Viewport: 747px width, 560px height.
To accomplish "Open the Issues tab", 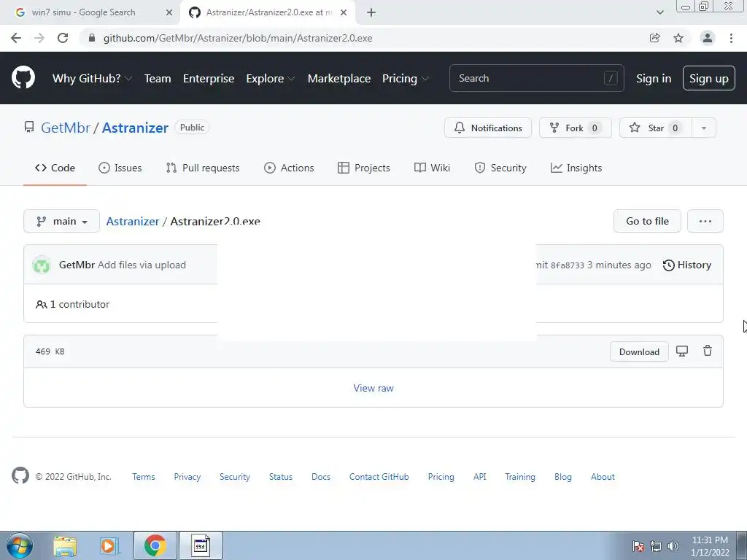I will point(120,168).
